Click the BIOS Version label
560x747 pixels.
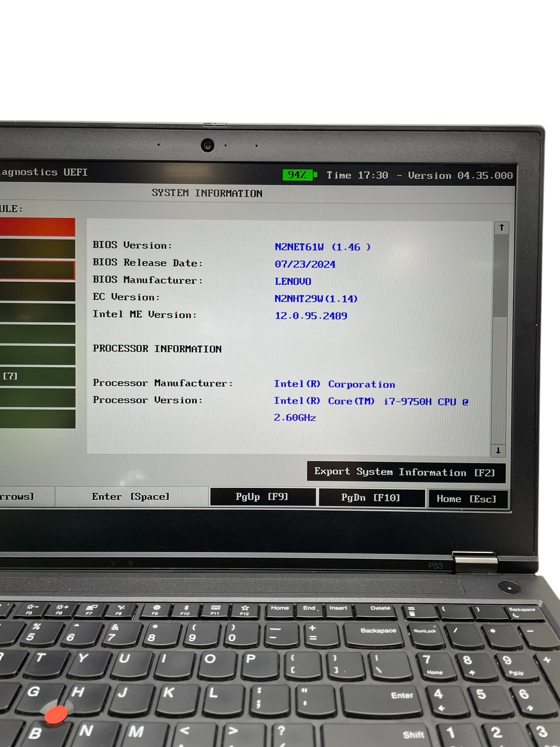pyautogui.click(x=132, y=245)
